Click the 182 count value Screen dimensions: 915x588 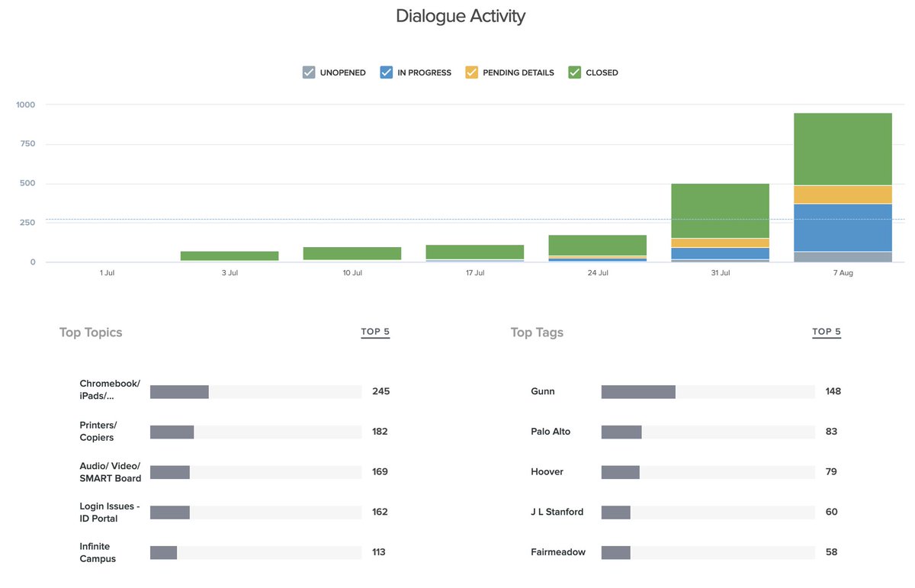(x=380, y=431)
